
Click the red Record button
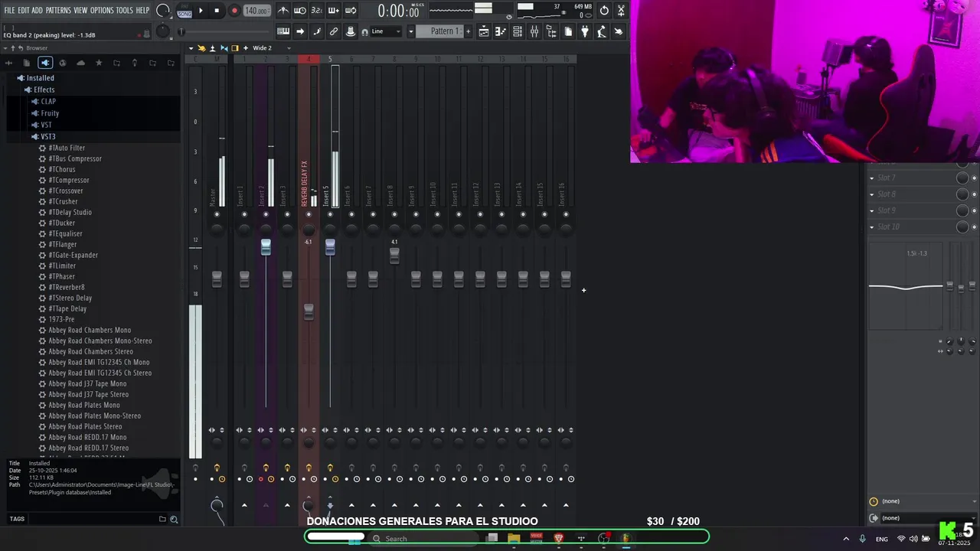coord(234,11)
